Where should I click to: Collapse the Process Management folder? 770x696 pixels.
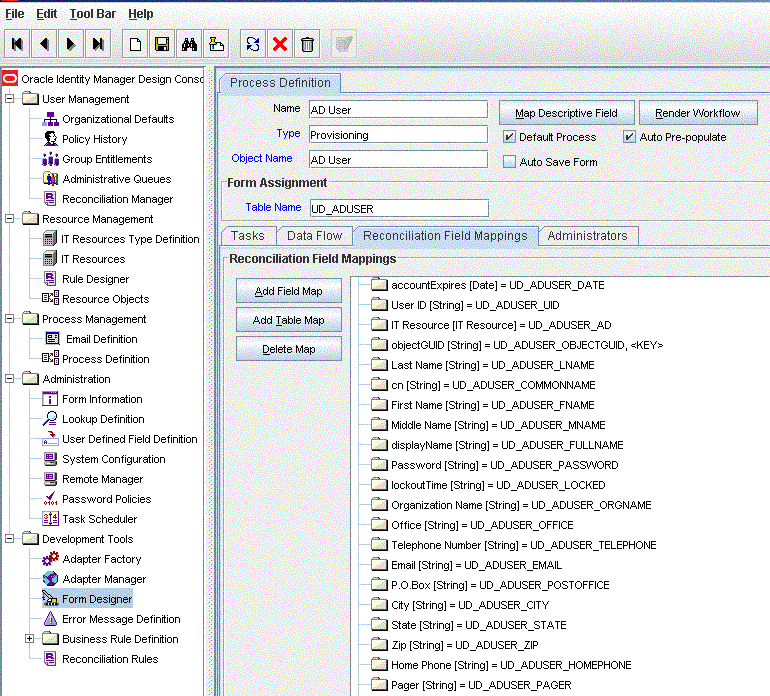point(9,319)
